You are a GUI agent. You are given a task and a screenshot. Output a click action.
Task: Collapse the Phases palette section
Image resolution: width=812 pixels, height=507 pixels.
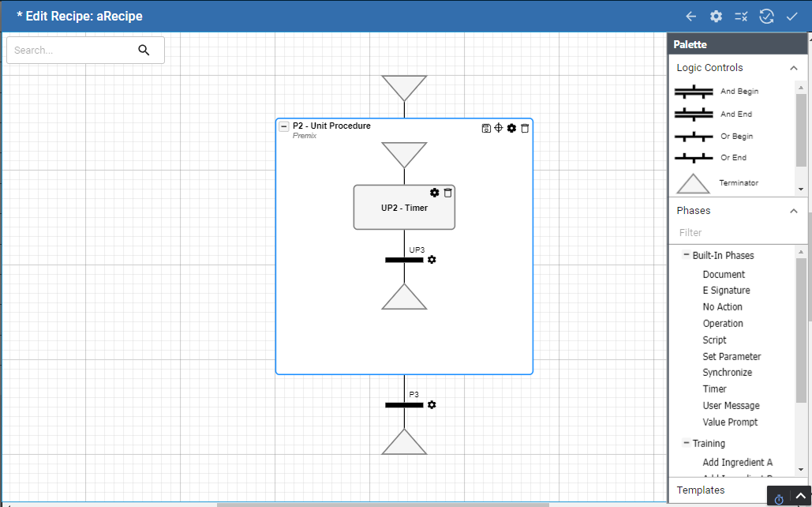pyautogui.click(x=794, y=211)
